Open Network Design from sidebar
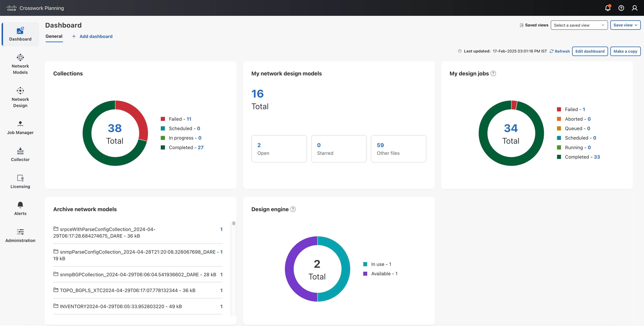The image size is (644, 326). click(20, 97)
